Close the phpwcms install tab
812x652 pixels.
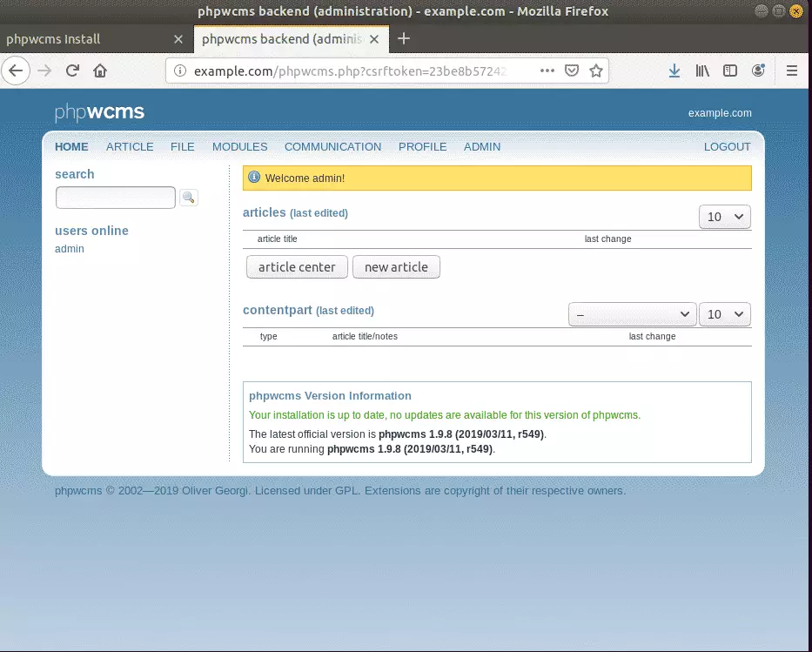coord(178,39)
